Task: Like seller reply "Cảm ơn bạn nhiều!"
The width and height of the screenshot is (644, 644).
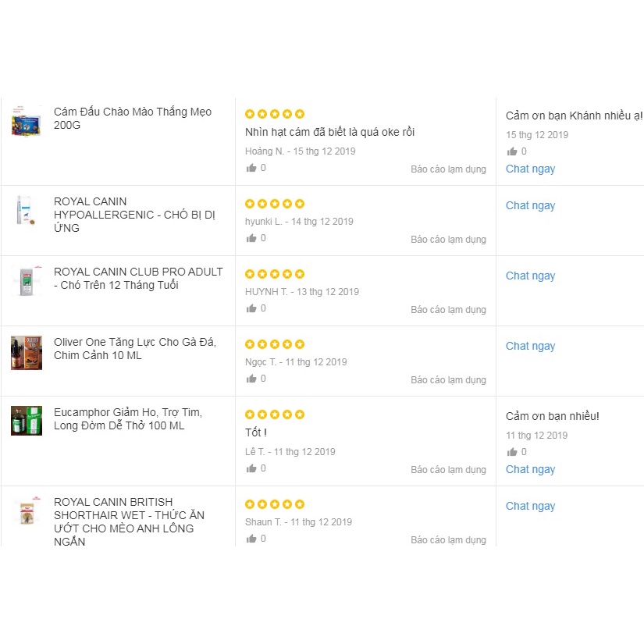Action: click(x=512, y=452)
